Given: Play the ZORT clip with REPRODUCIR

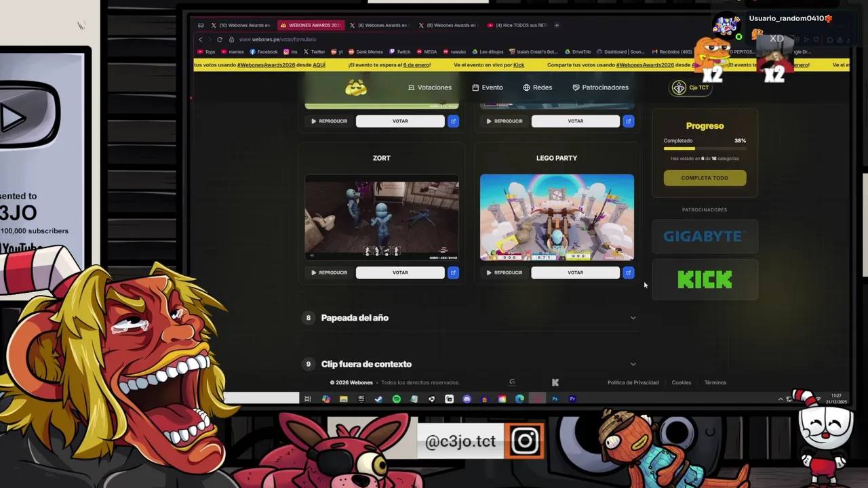Looking at the screenshot, I should tap(329, 272).
